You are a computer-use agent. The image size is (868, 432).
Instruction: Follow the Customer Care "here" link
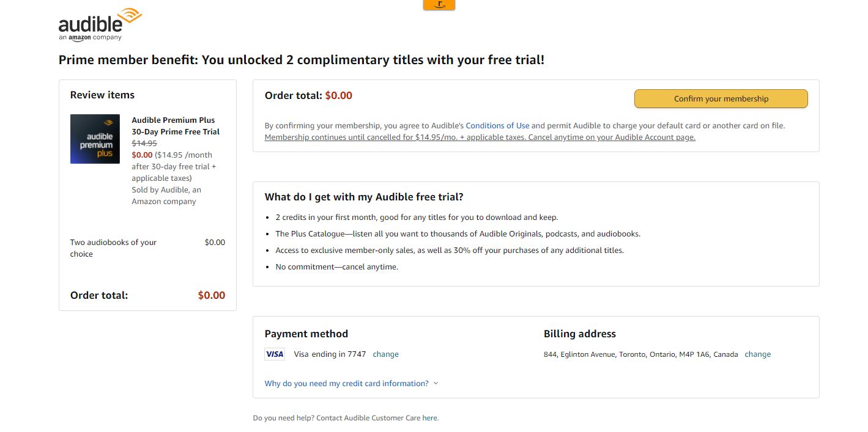[x=429, y=418]
